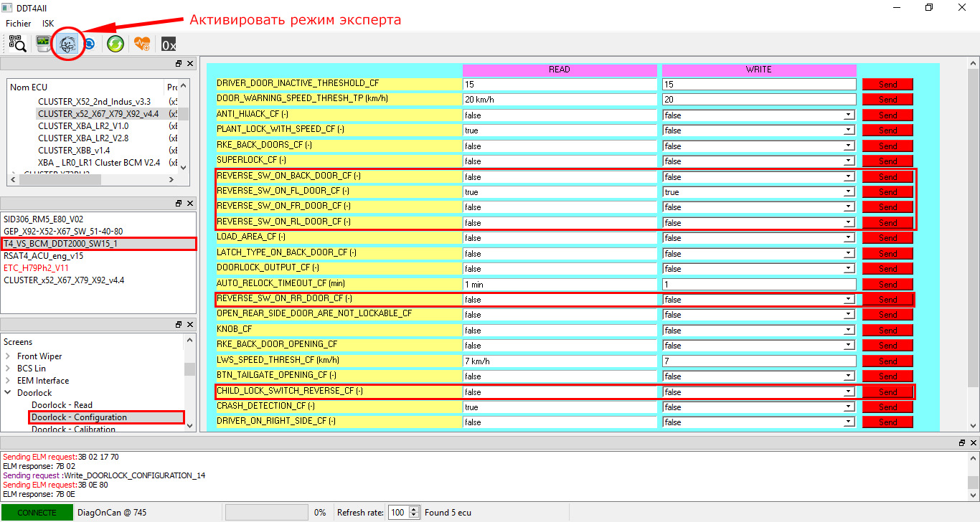Send BTN_TAILGATE_OPENING_CF value
The image size is (980, 522).
click(x=887, y=376)
